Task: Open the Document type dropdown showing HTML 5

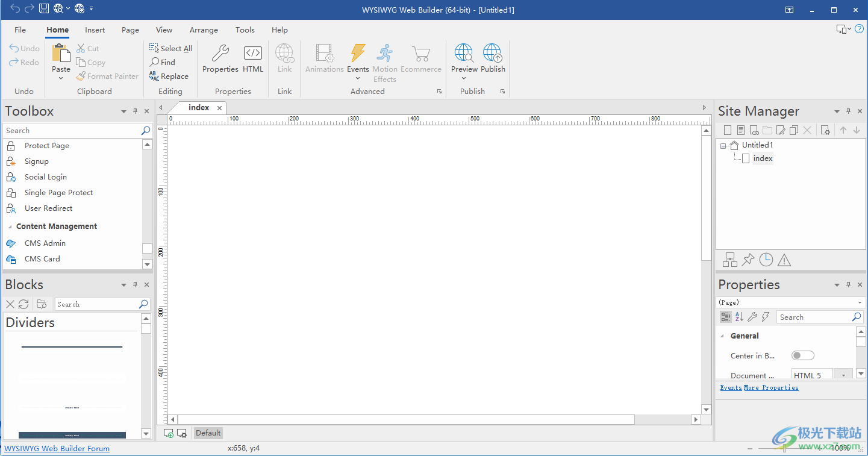Action: click(x=842, y=374)
